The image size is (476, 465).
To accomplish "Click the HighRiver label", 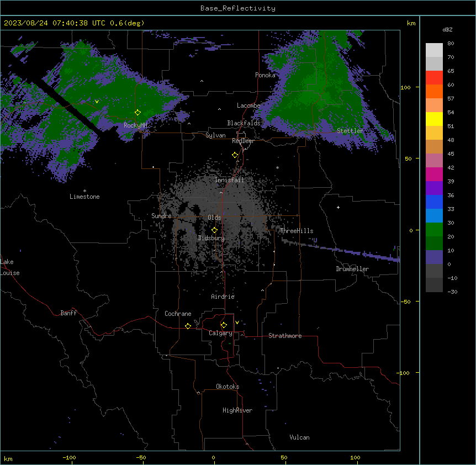I will [237, 410].
